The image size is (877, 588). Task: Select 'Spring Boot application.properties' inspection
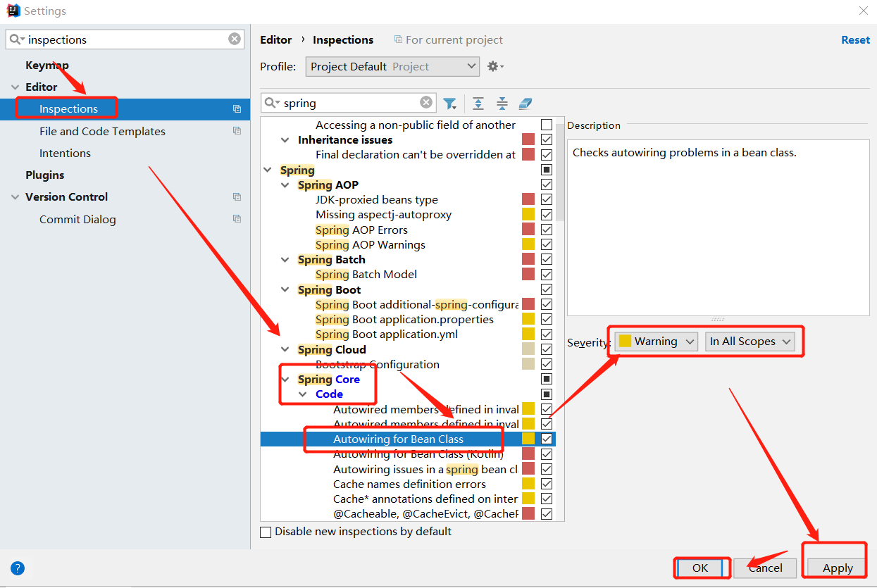pos(404,320)
